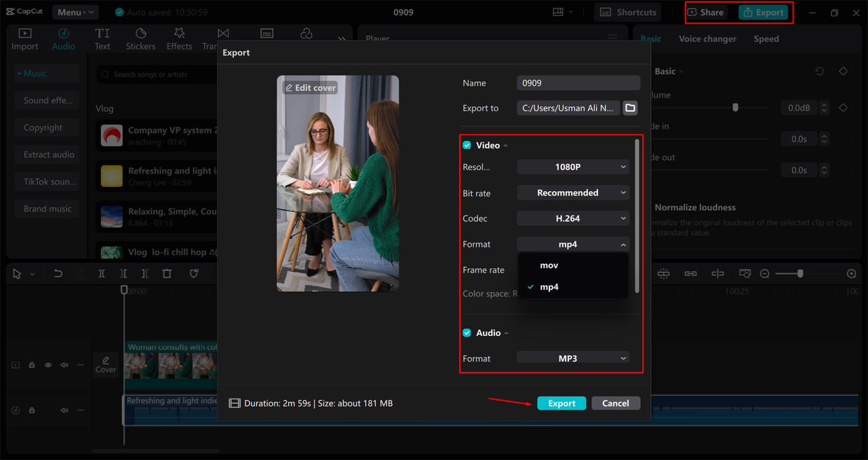Click the Edit cover pencil overlay

pyautogui.click(x=310, y=87)
